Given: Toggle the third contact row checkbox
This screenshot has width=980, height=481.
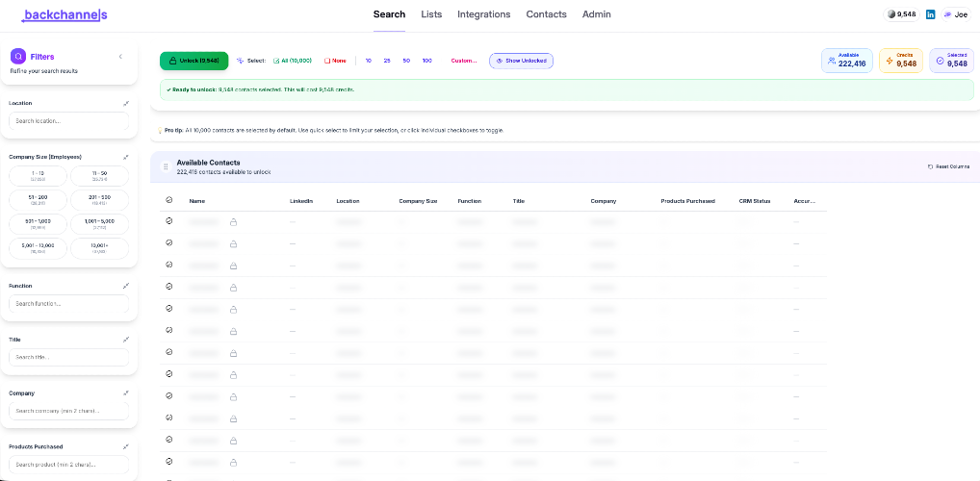Looking at the screenshot, I should (x=168, y=265).
